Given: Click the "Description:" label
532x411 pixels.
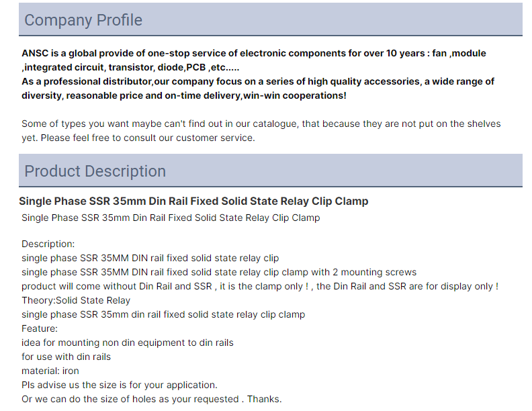Looking at the screenshot, I should (x=48, y=244).
